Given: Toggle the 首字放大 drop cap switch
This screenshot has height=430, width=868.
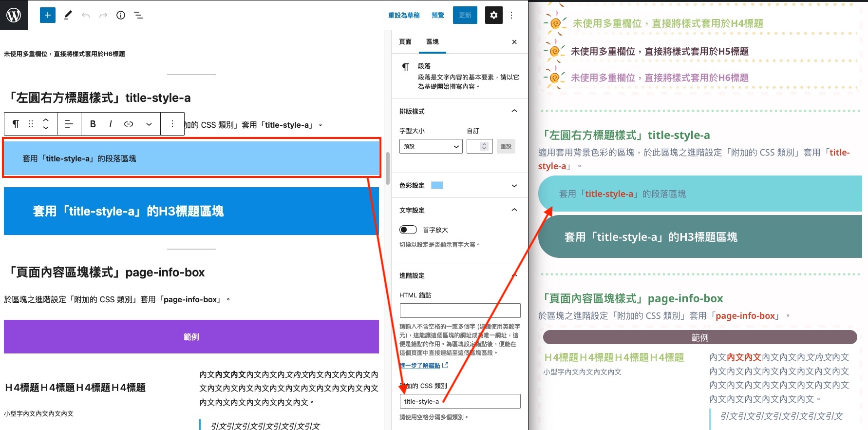Looking at the screenshot, I should coord(408,230).
